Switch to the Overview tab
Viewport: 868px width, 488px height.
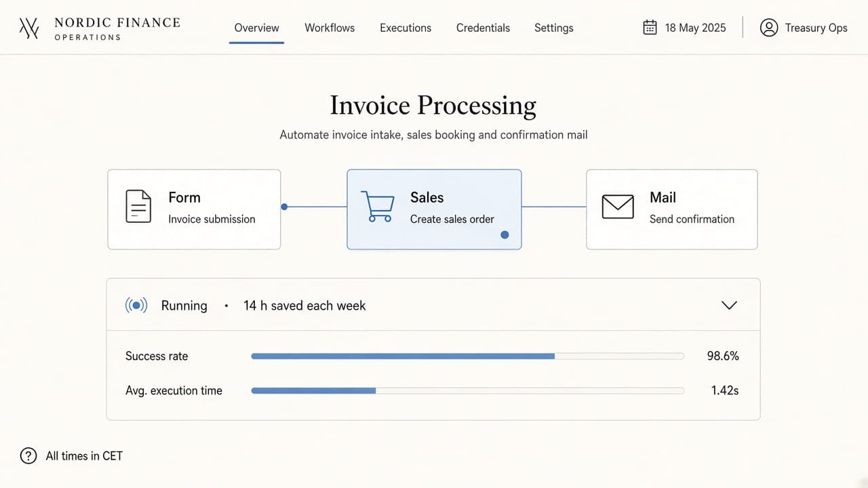click(x=256, y=28)
